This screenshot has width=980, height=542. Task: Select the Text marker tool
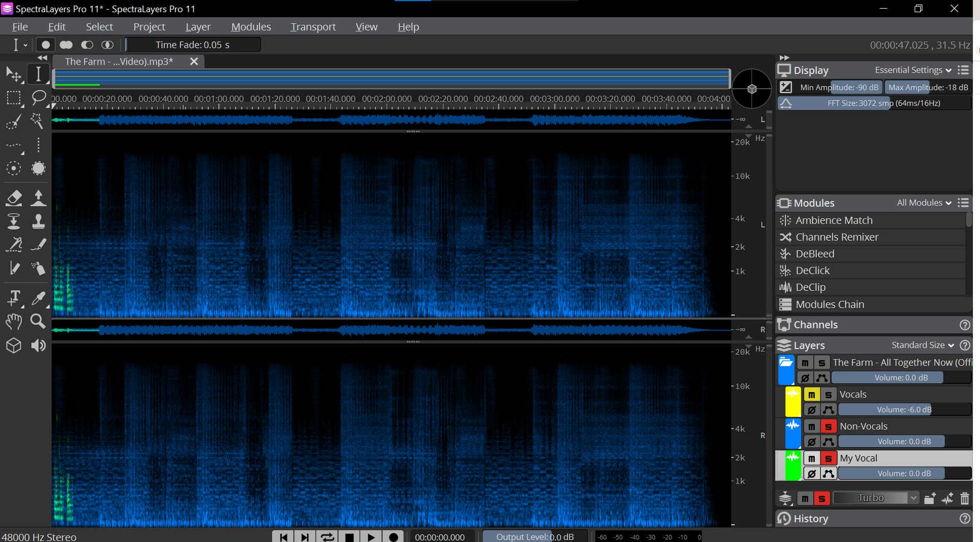tap(13, 298)
